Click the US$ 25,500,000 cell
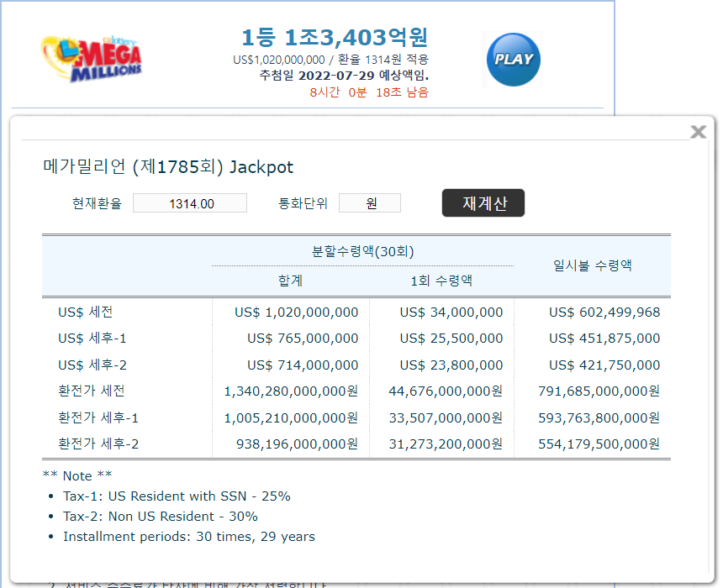The height and width of the screenshot is (588, 723). (x=451, y=339)
